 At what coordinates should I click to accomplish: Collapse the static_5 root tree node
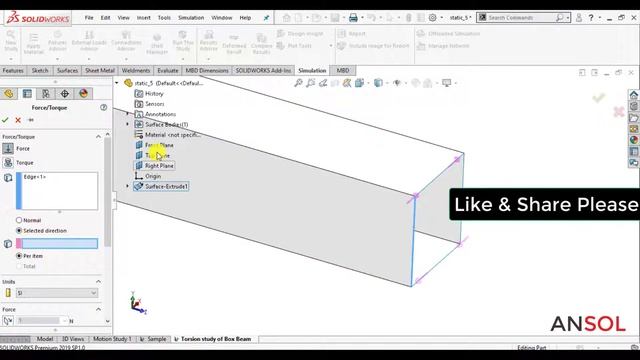click(117, 83)
